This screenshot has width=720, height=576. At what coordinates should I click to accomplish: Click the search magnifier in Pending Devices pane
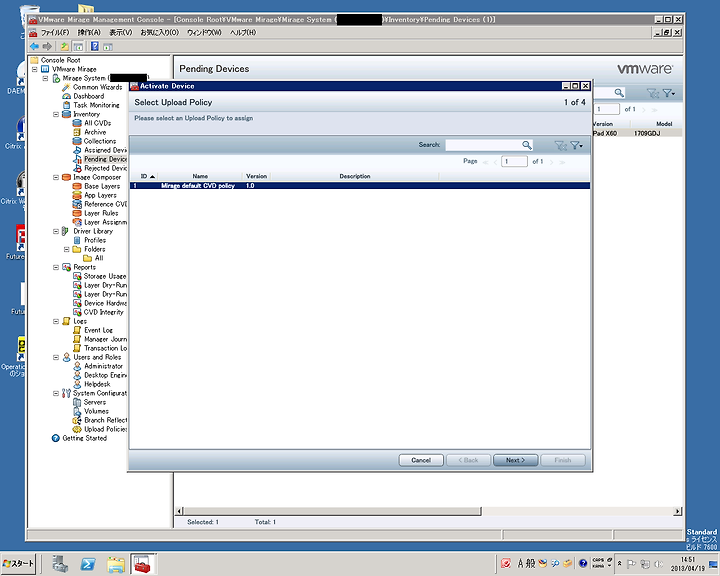point(619,93)
